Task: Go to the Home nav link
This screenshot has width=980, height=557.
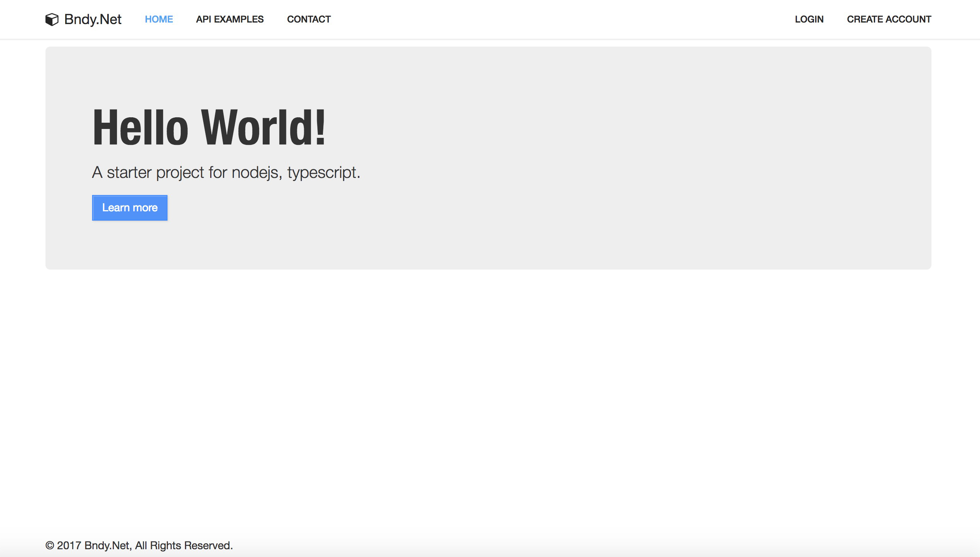Action: point(159,19)
